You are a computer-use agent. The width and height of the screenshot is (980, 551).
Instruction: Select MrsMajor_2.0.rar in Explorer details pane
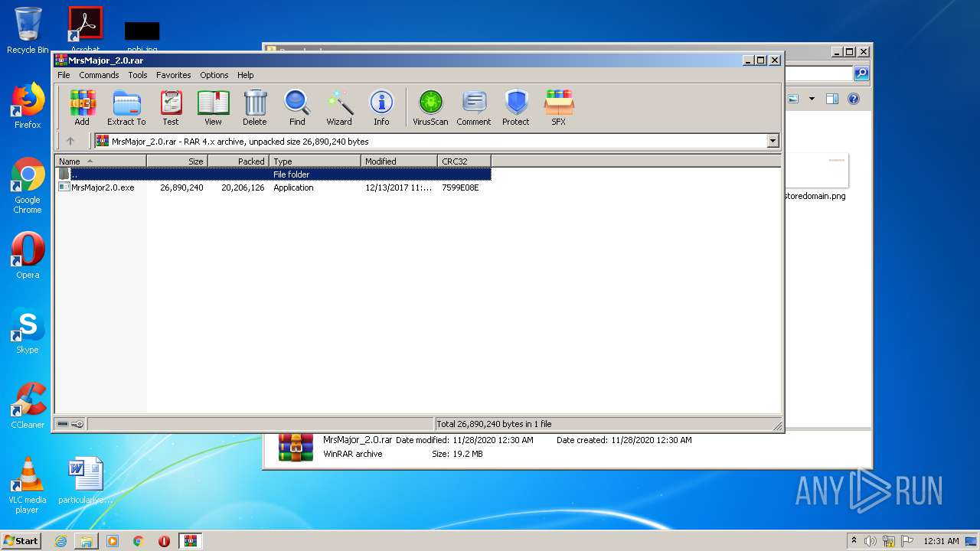[x=358, y=440]
